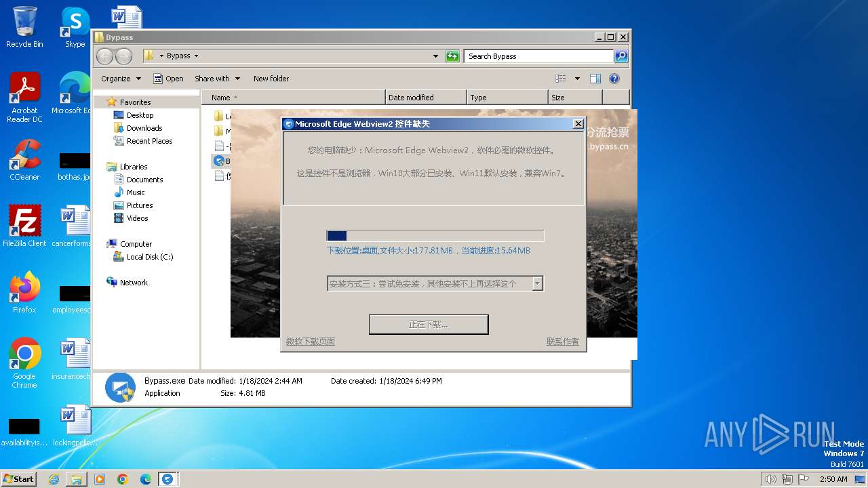The image size is (868, 488).
Task: Click the download progress bar
Action: (435, 236)
